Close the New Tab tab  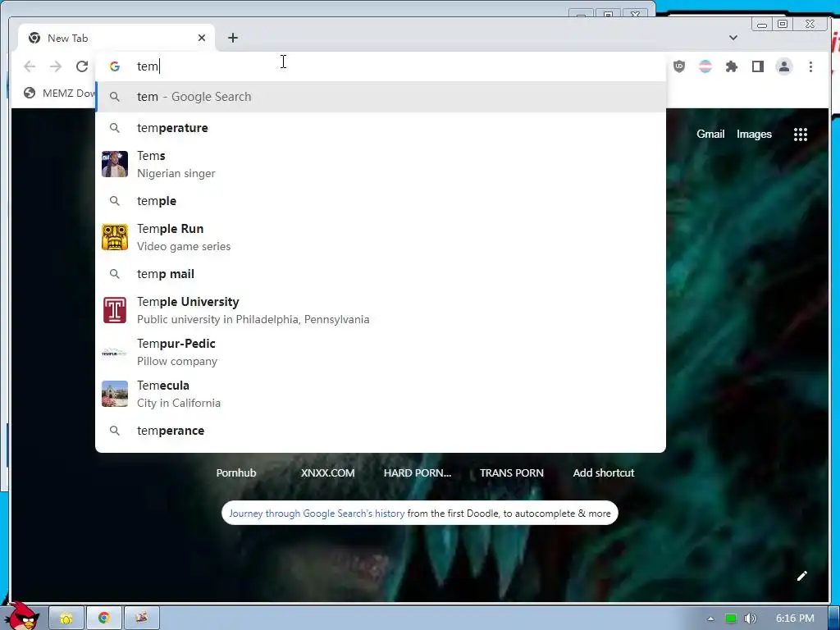click(x=202, y=38)
